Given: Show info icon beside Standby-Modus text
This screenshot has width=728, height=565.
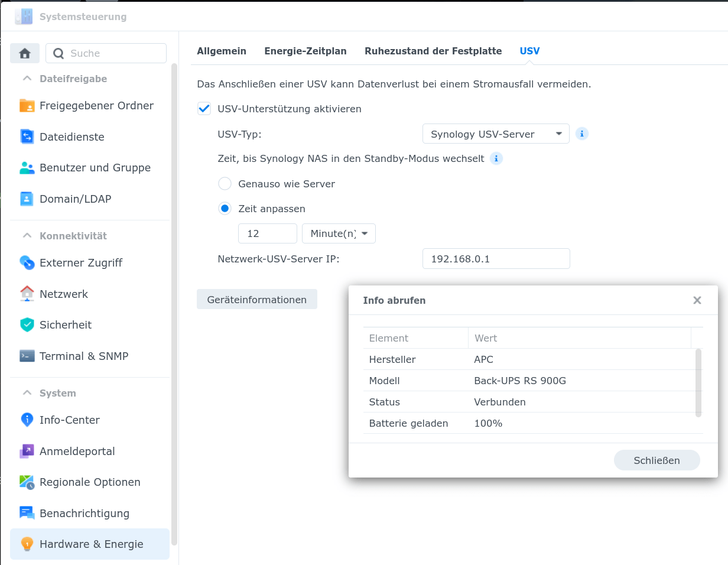Looking at the screenshot, I should click(x=496, y=159).
